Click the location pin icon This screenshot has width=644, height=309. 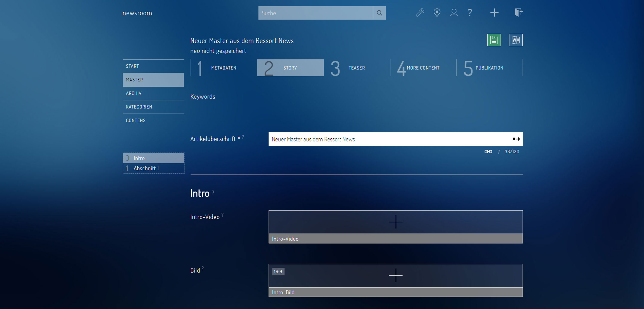pyautogui.click(x=437, y=13)
